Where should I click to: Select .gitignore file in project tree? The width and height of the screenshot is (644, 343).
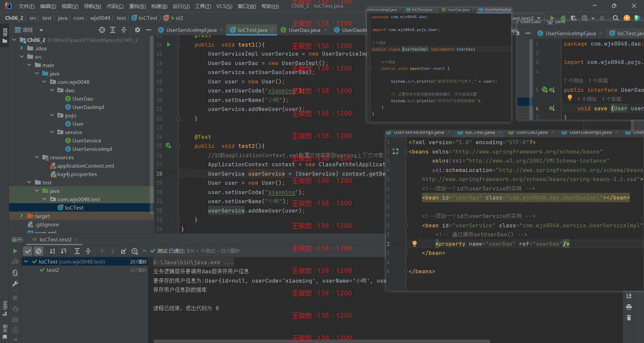click(47, 224)
